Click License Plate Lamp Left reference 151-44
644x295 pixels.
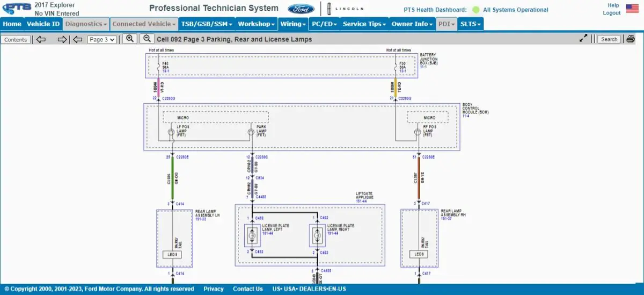pyautogui.click(x=267, y=233)
